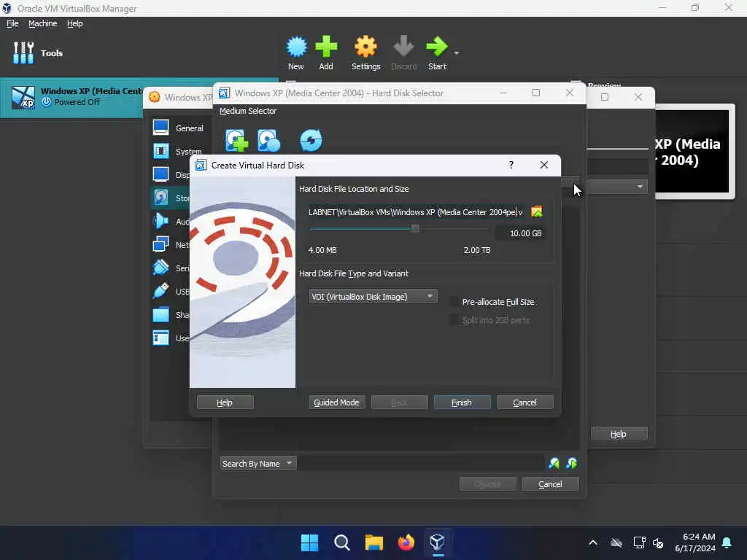Click the find next match icon
Screen dimensions: 747x560
[x=572, y=463]
